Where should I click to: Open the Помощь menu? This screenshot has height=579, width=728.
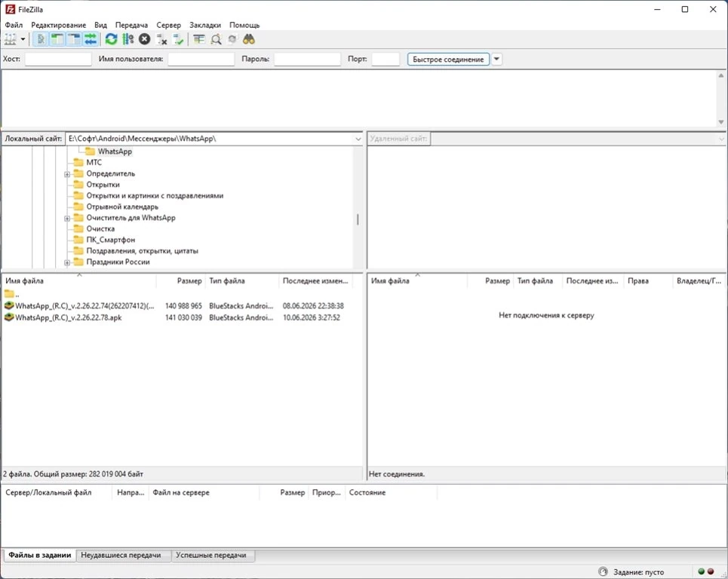(244, 25)
